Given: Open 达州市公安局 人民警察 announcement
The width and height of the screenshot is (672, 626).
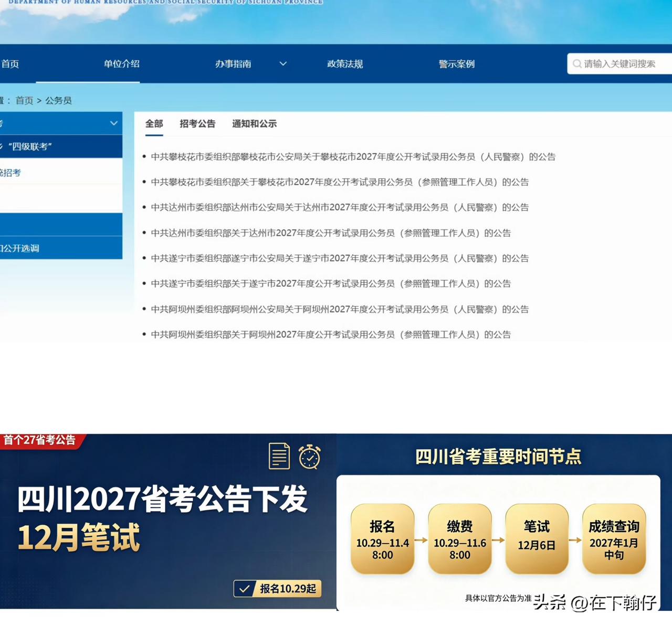Looking at the screenshot, I should pos(340,207).
